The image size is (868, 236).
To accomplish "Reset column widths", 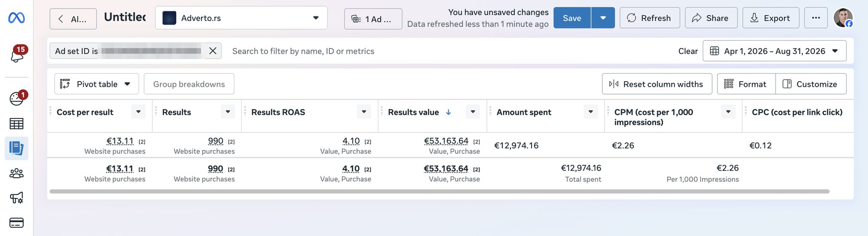I will click(657, 84).
